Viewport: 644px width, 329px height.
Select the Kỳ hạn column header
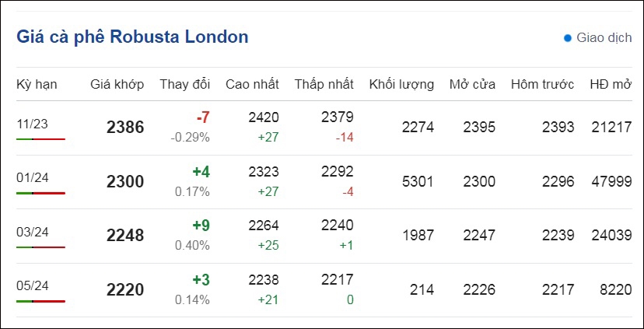pos(37,85)
